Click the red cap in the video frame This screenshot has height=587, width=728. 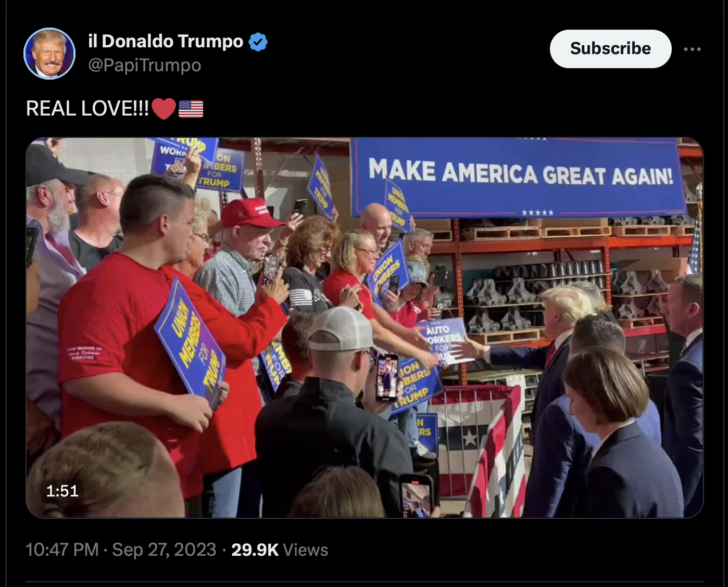(x=250, y=213)
